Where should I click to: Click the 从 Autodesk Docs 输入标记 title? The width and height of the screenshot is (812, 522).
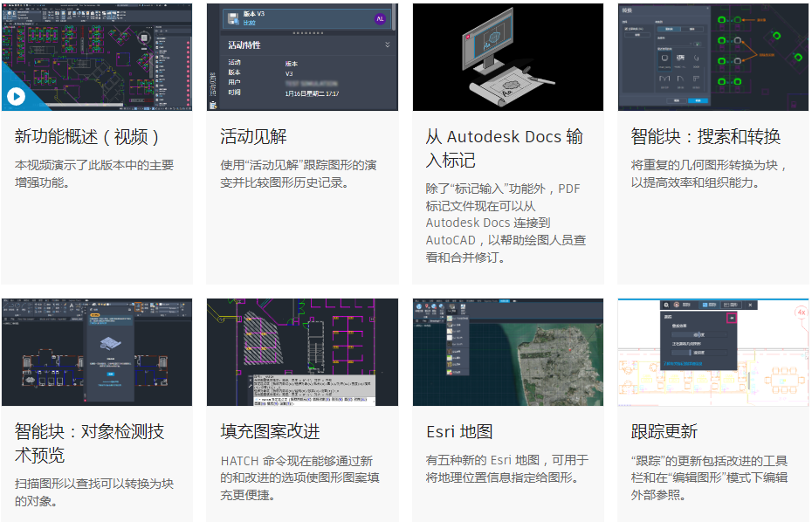(x=505, y=148)
